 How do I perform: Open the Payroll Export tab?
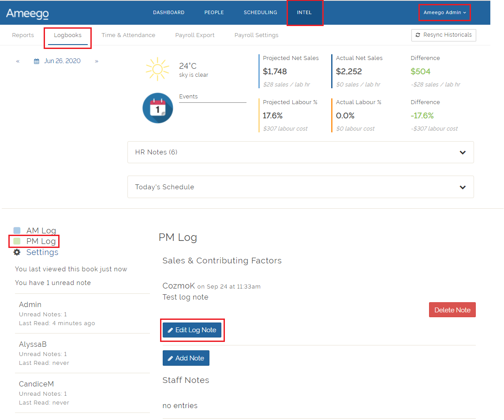tap(194, 35)
